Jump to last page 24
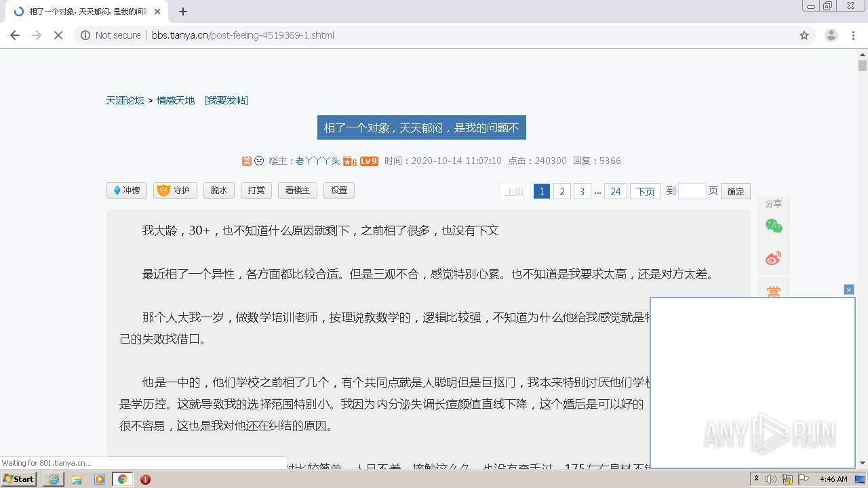Image resolution: width=868 pixels, height=488 pixels. [x=616, y=191]
